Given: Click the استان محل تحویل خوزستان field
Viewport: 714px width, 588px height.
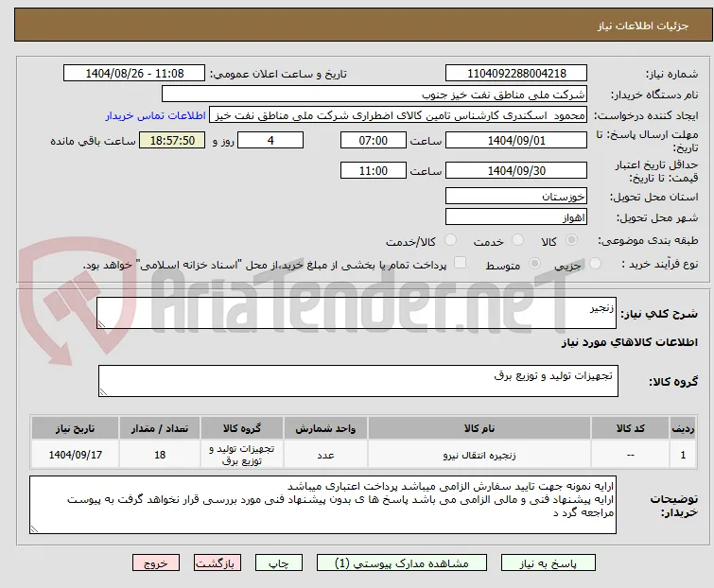Looking at the screenshot, I should pyautogui.click(x=516, y=196).
